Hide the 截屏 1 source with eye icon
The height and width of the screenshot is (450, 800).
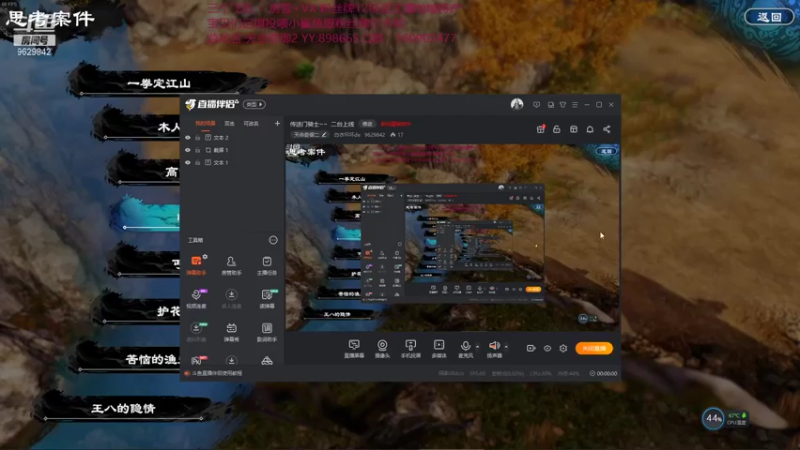click(188, 150)
